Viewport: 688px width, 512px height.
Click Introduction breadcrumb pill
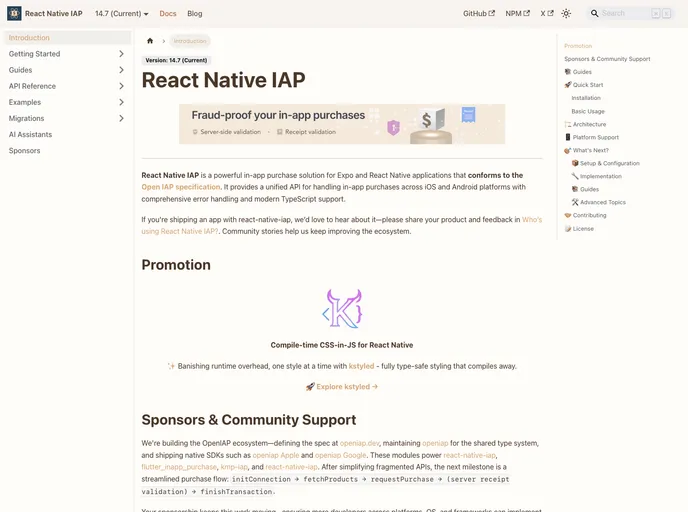coord(190,41)
